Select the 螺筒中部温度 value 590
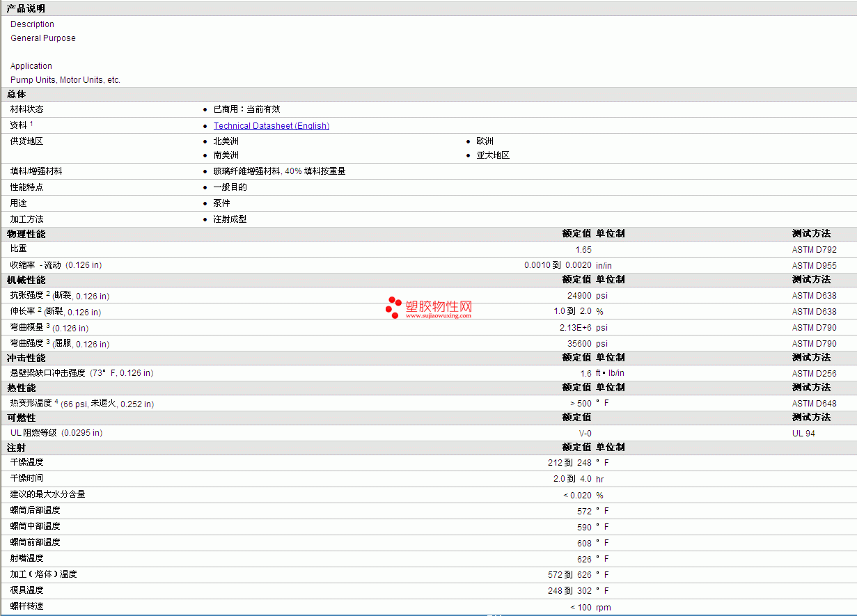 pyautogui.click(x=584, y=527)
